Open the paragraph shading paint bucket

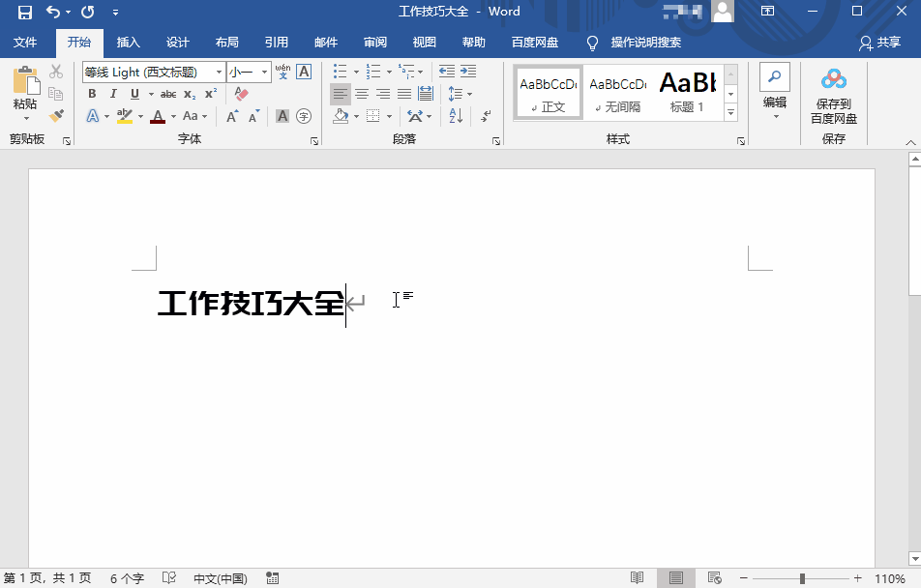[x=341, y=116]
